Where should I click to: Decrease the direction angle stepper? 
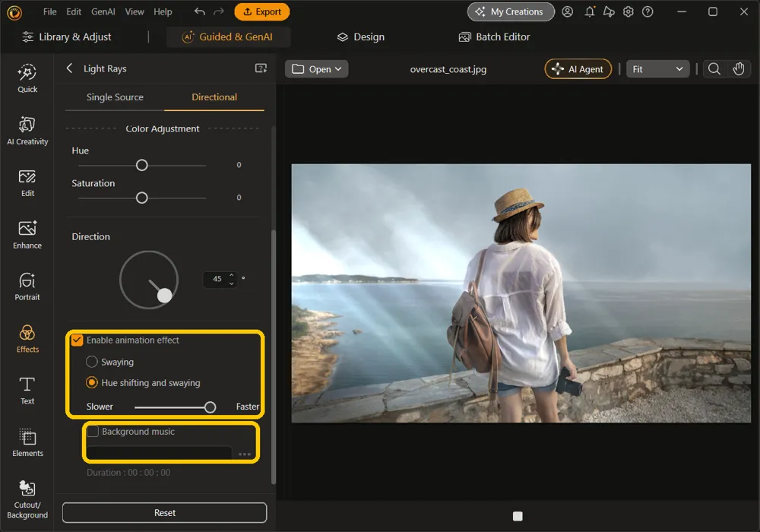[x=232, y=283]
